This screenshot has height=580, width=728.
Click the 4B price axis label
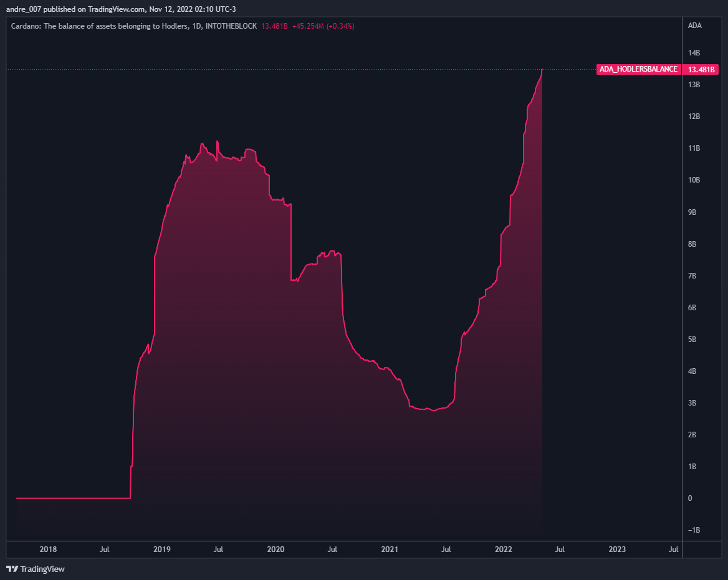692,371
